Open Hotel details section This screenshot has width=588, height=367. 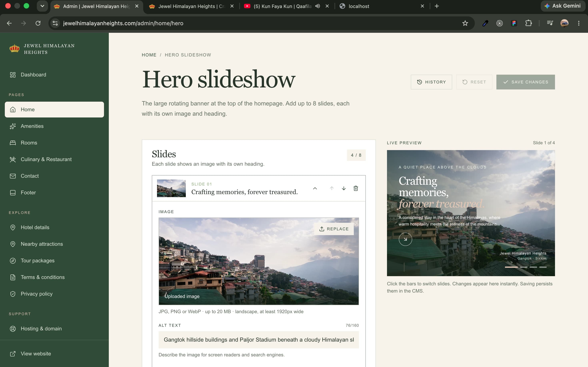point(54,228)
